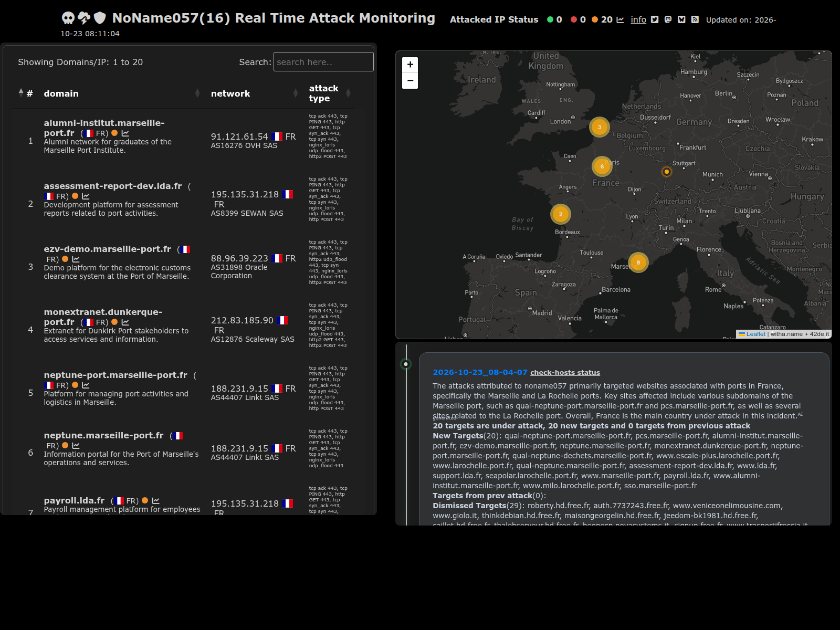Click the IP address 91.121.61.54
Screen dimensions: 840x630
(x=239, y=136)
